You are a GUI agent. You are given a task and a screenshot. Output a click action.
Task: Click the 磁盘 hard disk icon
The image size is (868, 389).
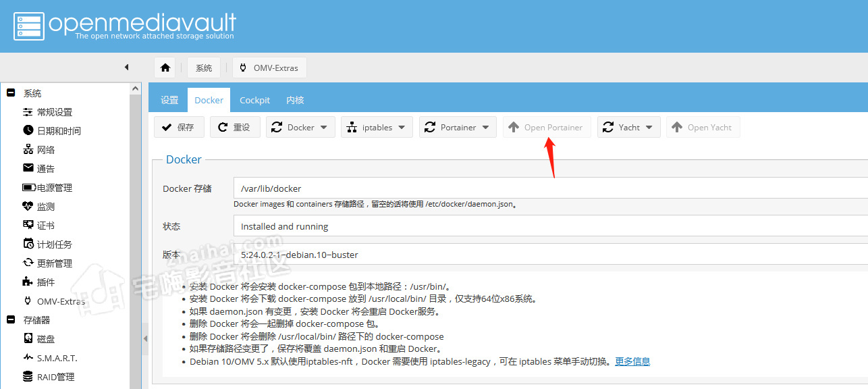28,338
